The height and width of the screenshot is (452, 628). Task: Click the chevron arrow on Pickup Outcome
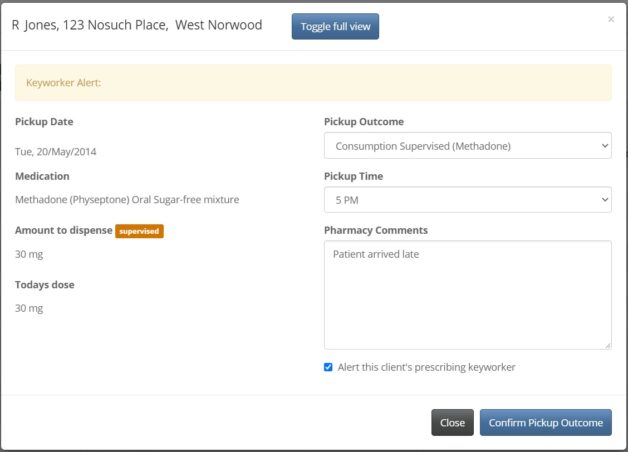(602, 146)
